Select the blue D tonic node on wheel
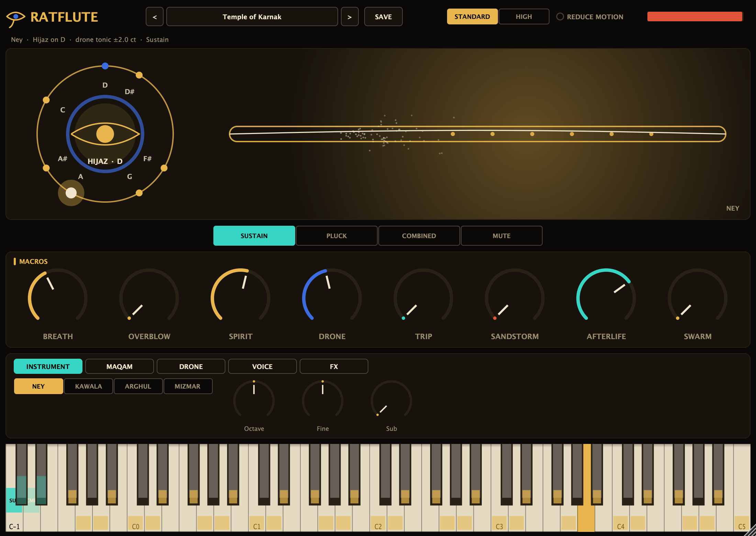 pyautogui.click(x=105, y=66)
